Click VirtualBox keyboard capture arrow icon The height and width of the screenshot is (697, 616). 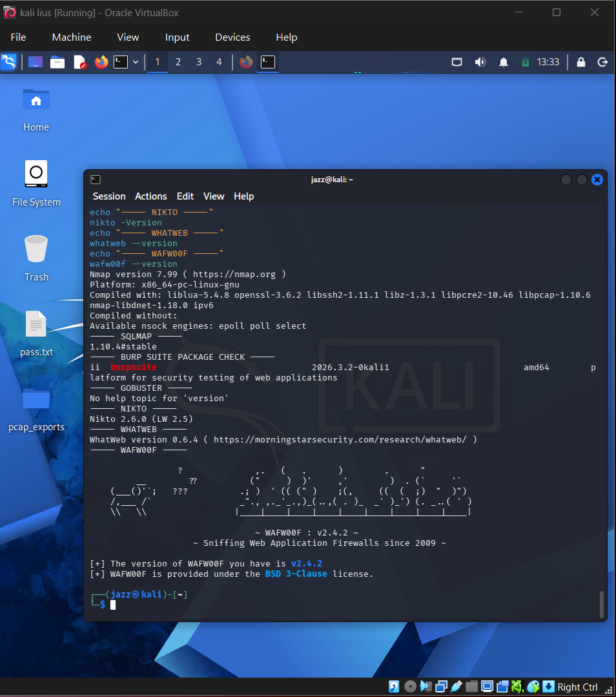pos(548,687)
